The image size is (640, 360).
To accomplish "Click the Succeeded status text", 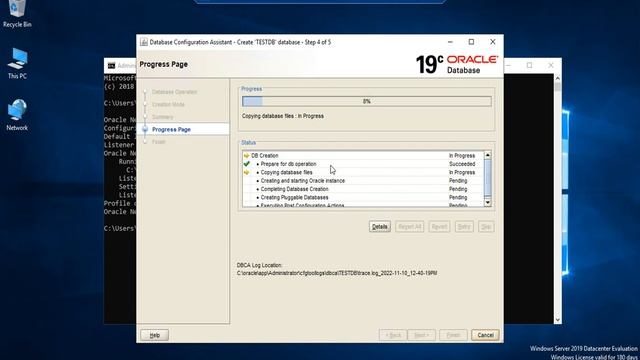I will pos(462,164).
